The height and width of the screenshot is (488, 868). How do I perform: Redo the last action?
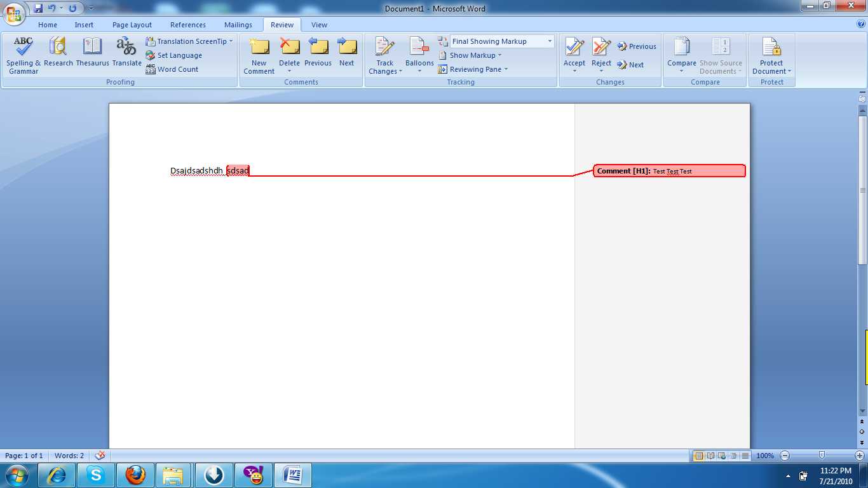click(72, 8)
